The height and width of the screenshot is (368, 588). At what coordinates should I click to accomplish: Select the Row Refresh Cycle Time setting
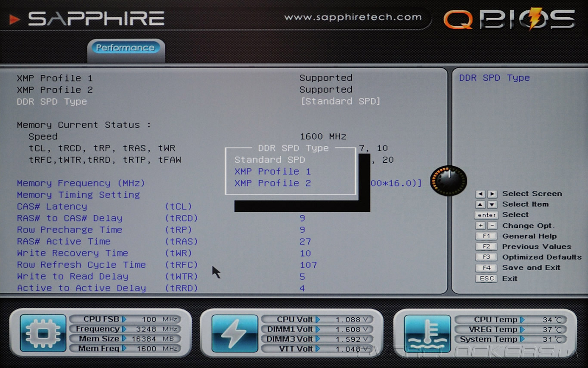108,265
